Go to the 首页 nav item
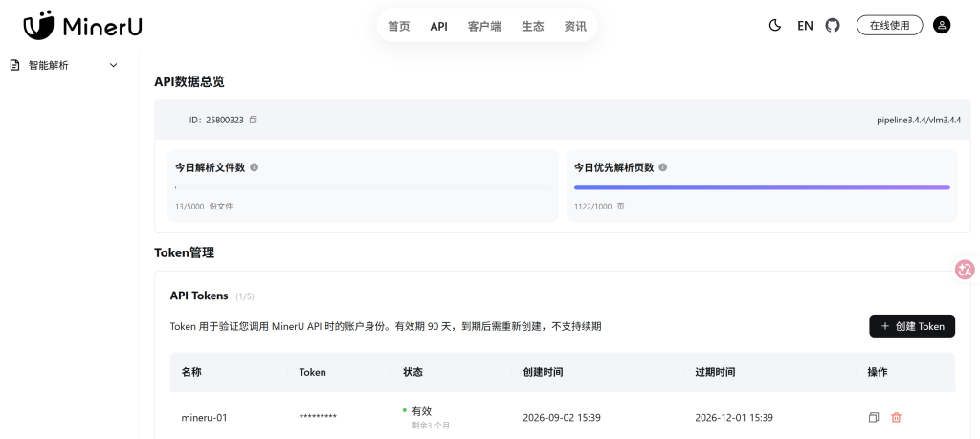This screenshot has width=980, height=439. tap(399, 26)
